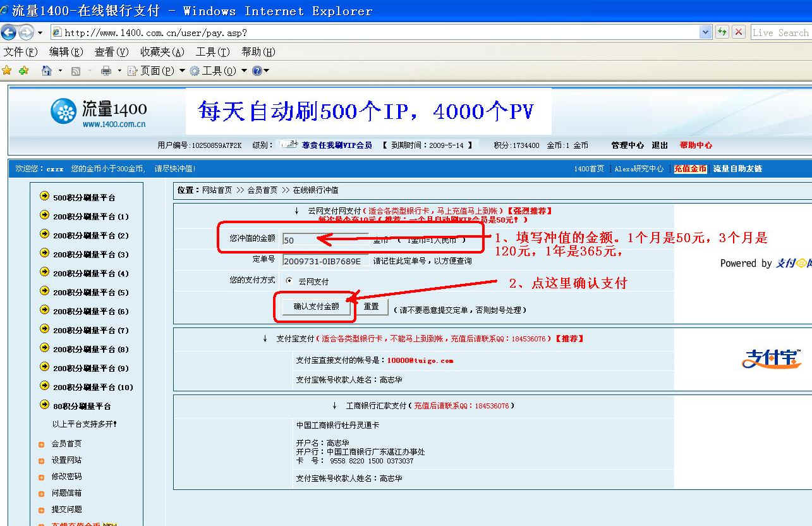Viewport: 812px width, 526px height.
Task: Open 流量自助友链 link
Action: click(x=737, y=169)
